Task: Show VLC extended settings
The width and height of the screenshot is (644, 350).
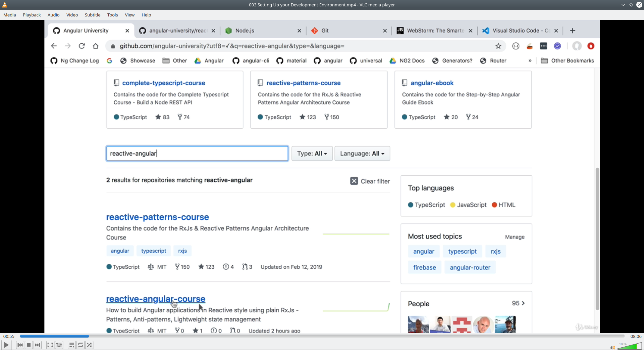Action: [59, 345]
